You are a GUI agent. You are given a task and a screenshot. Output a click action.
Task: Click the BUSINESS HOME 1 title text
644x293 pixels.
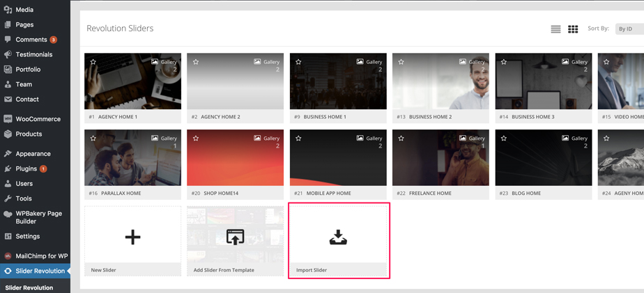(x=325, y=117)
